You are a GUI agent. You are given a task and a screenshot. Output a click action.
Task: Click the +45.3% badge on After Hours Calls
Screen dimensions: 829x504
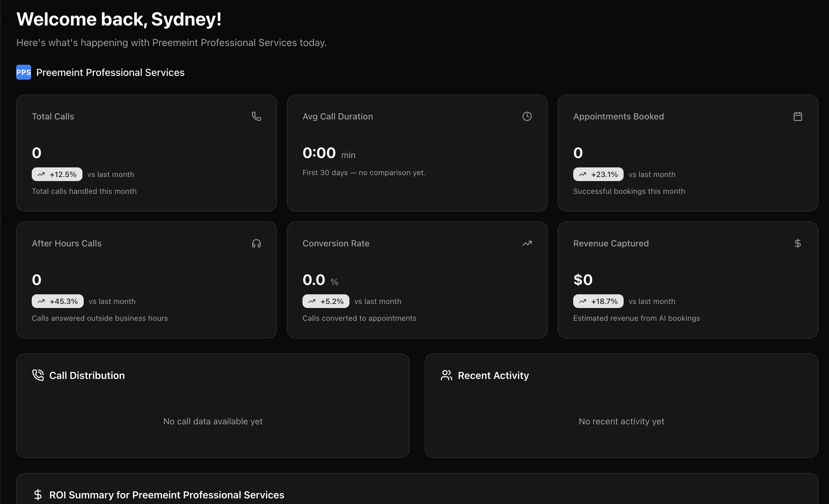pos(58,301)
